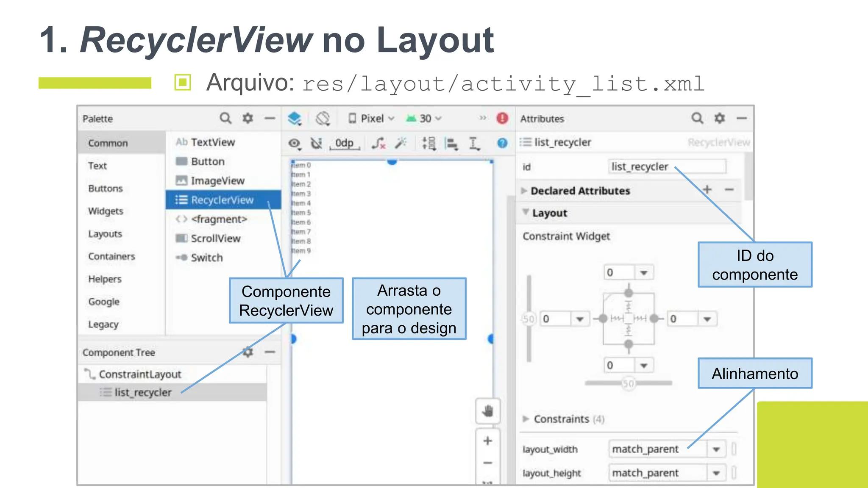Open the design surface layers selector
The height and width of the screenshot is (488, 868).
click(x=295, y=119)
